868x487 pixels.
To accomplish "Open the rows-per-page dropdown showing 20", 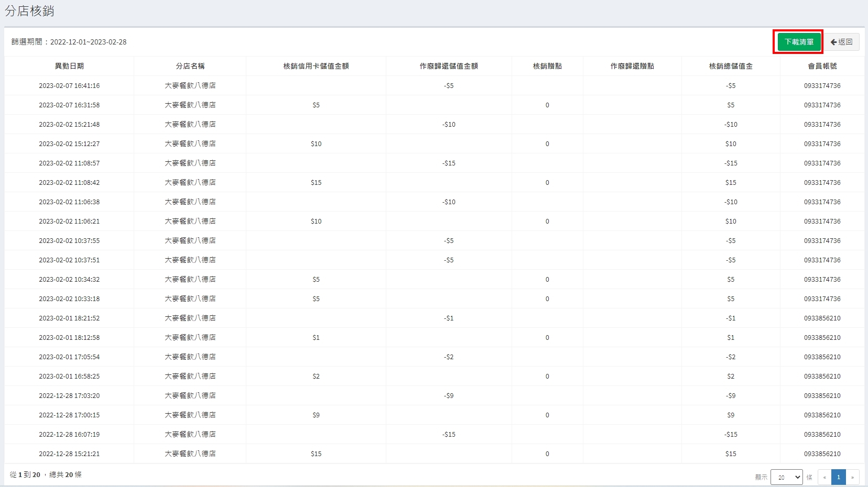I will pos(786,477).
